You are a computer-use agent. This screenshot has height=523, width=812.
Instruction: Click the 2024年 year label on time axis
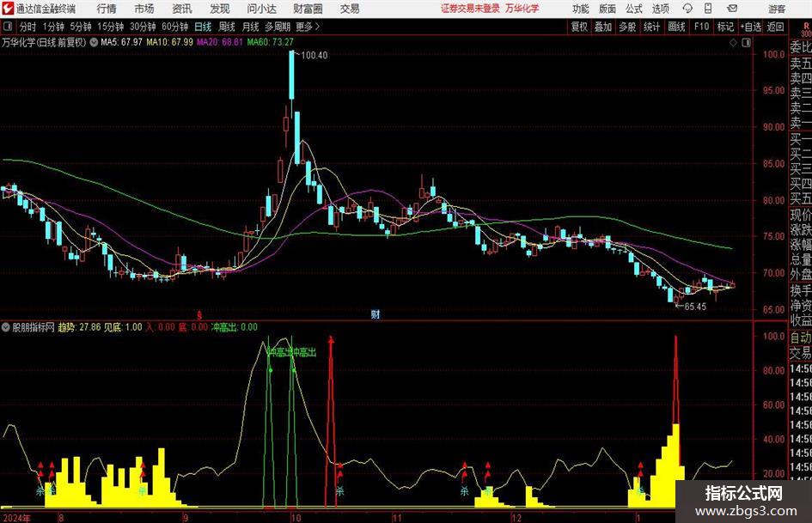tap(16, 518)
